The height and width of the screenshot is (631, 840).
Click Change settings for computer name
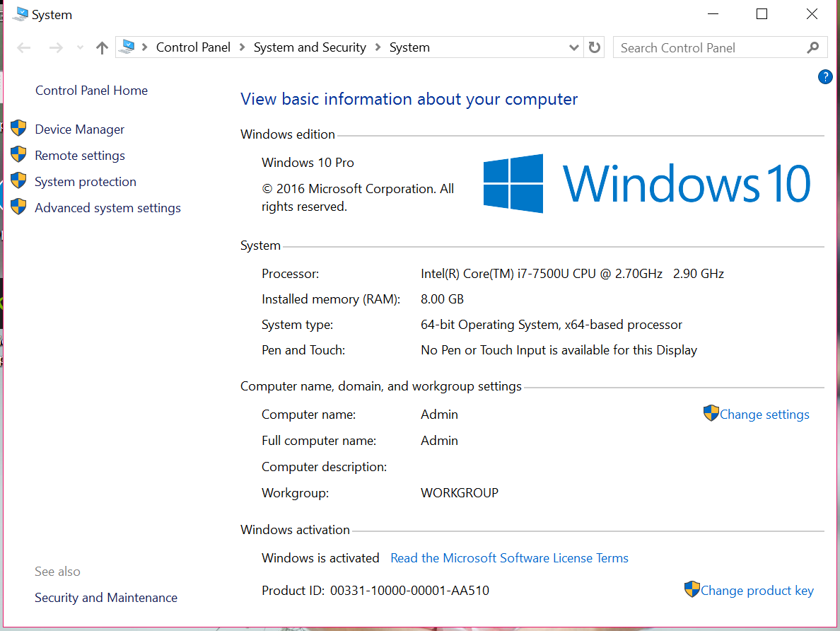[x=764, y=415]
